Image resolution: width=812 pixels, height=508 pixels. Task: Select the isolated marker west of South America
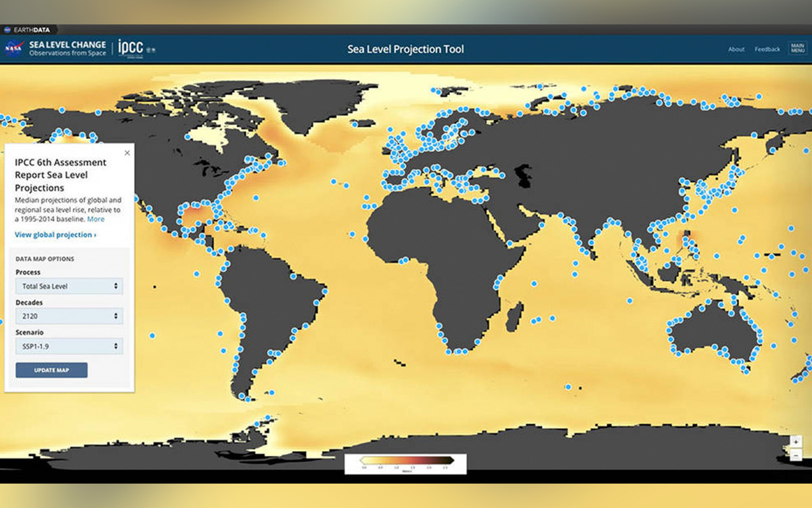click(152, 335)
